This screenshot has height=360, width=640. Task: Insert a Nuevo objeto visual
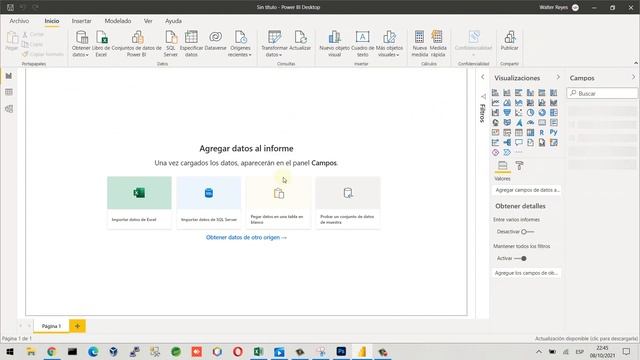click(335, 44)
